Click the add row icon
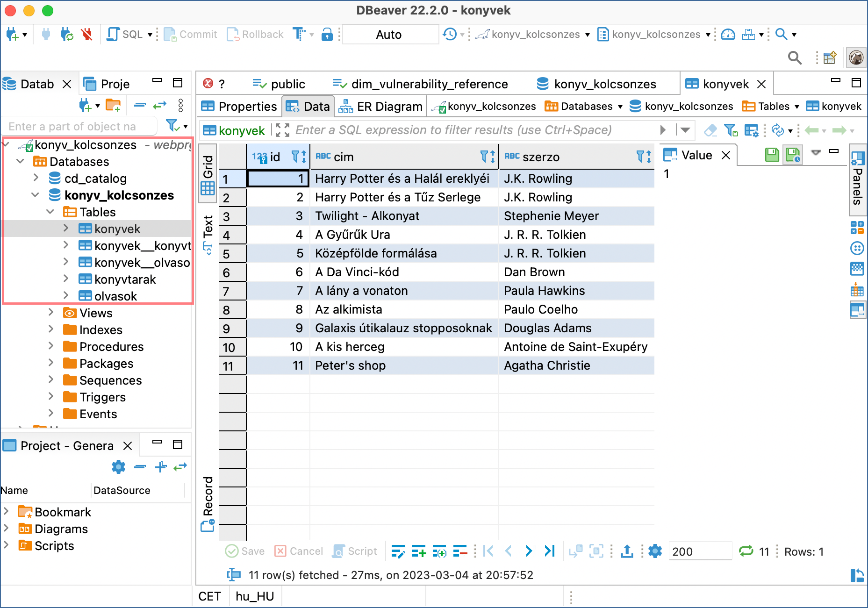The image size is (868, 608). 419,551
